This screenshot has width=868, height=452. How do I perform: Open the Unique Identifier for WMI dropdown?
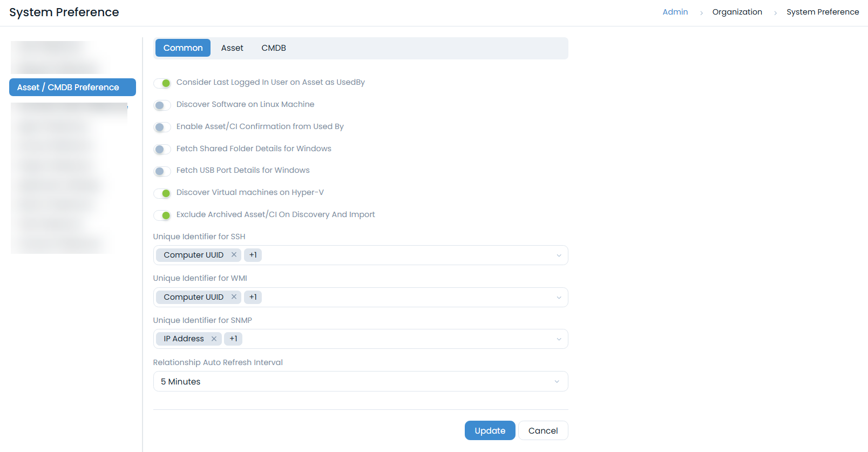tap(559, 297)
